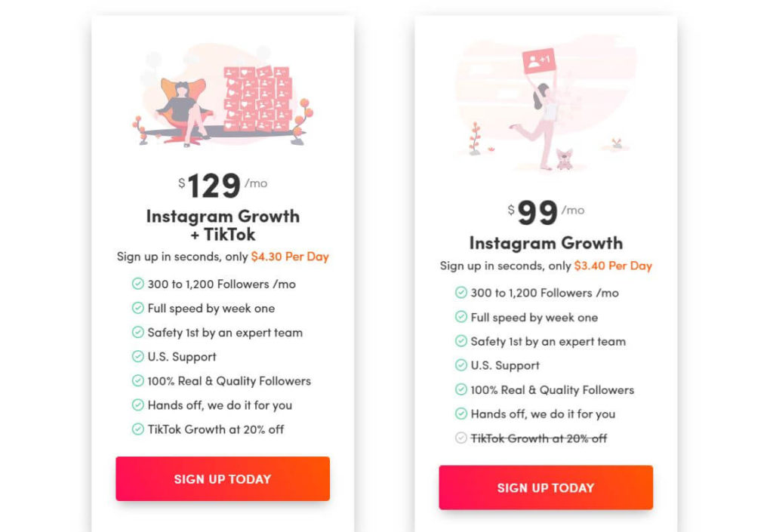This screenshot has height=532, width=773.
Task: Click checkmark beside 100% Real & Quality Followers, left card
Action: click(138, 381)
